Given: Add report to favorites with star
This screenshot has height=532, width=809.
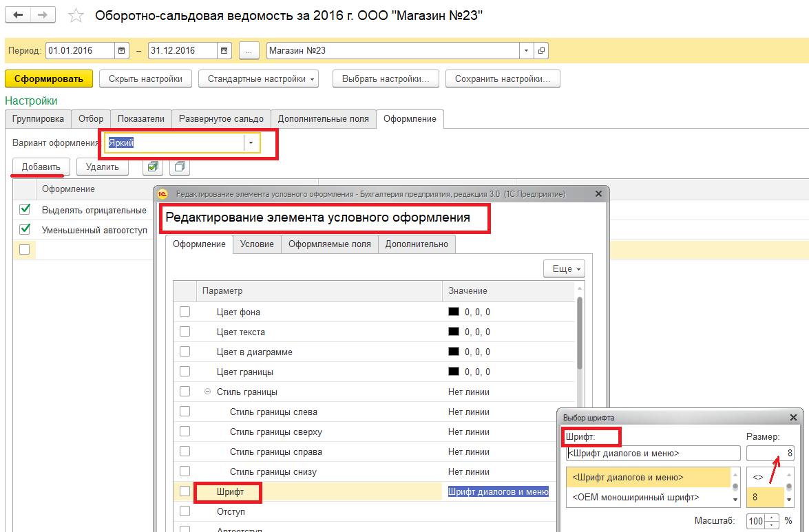Looking at the screenshot, I should (x=76, y=16).
